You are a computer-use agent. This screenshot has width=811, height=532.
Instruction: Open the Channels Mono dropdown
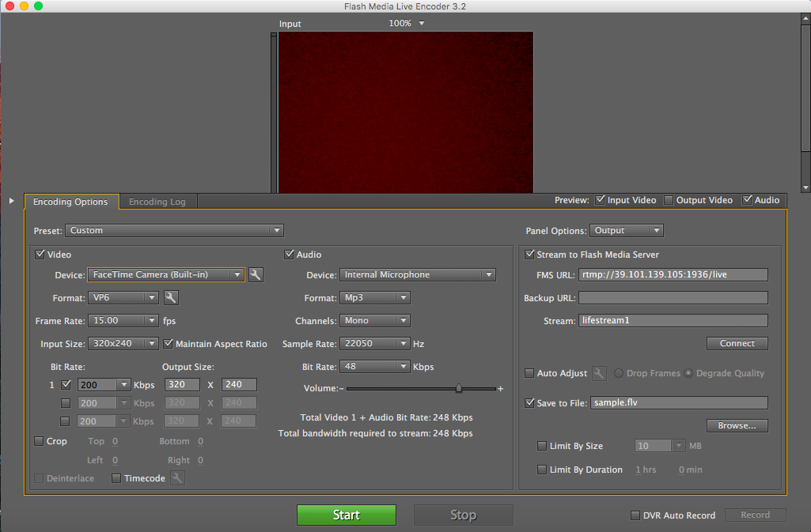coord(375,321)
